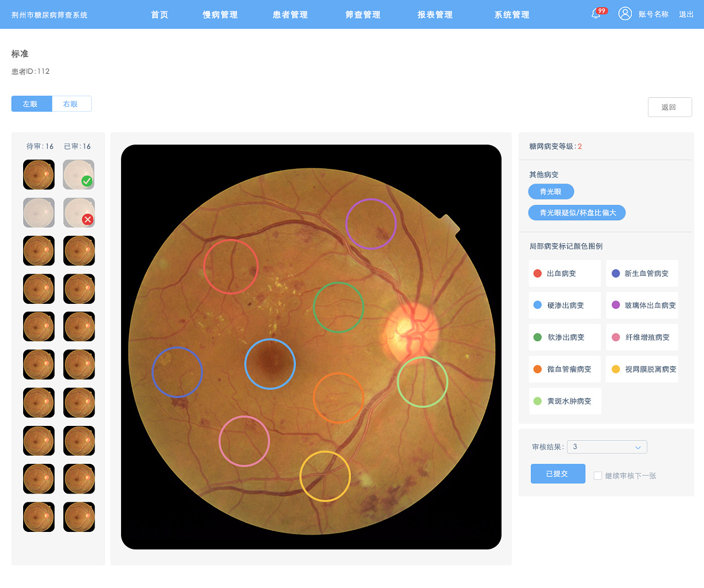Image resolution: width=704 pixels, height=588 pixels.
Task: Open 首页 in the top navigation
Action: [160, 14]
